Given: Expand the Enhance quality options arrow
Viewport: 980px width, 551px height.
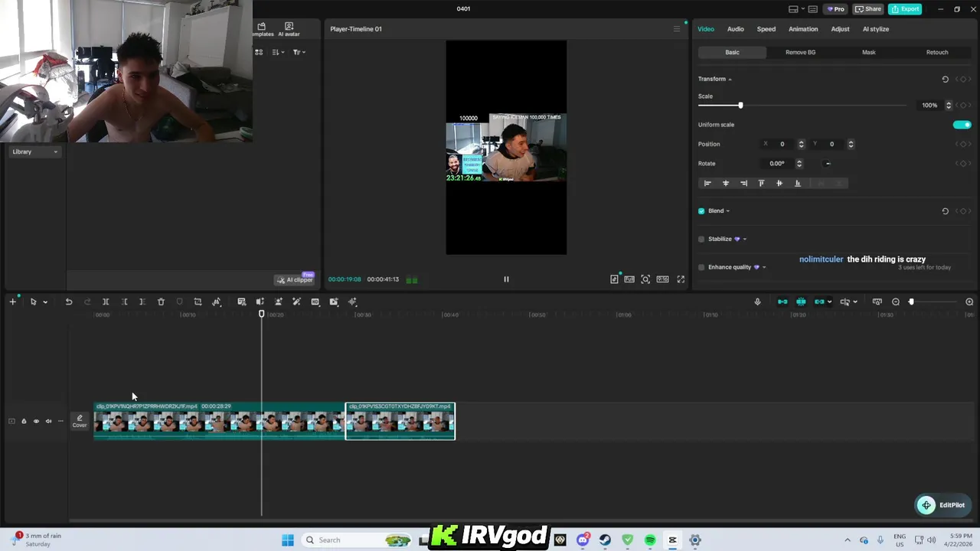Looking at the screenshot, I should coord(763,268).
